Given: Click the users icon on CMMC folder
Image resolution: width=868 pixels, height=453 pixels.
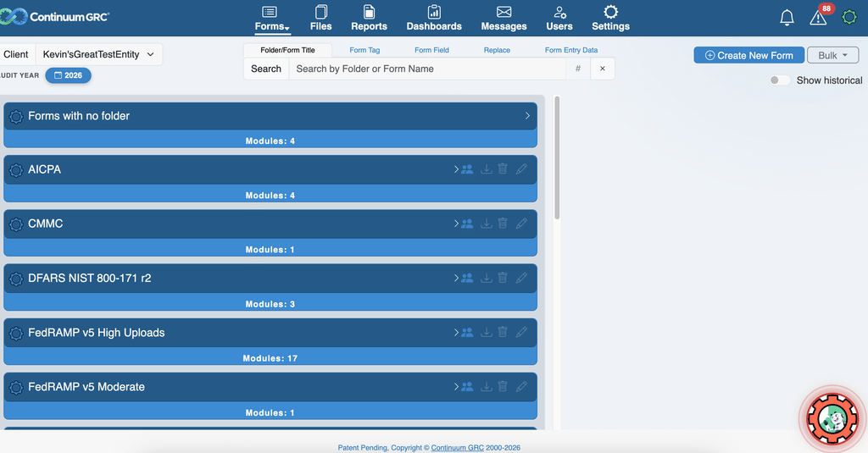Looking at the screenshot, I should (x=467, y=224).
